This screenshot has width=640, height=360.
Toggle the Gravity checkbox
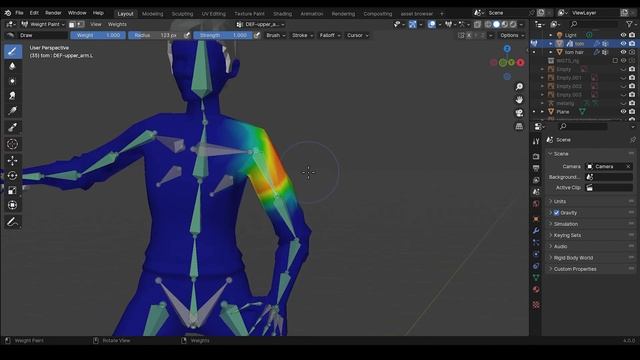click(556, 213)
